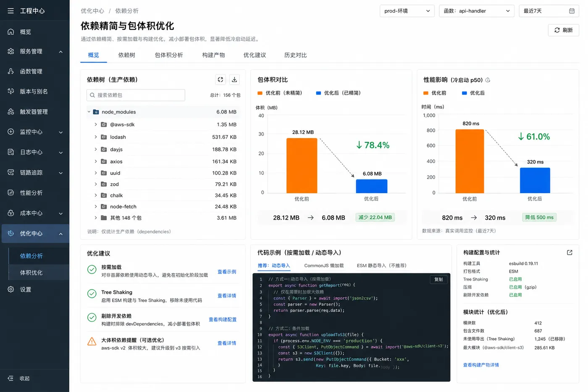Expand the uuid dependency row
Viewport: 588px width, 392px height.
pos(96,173)
